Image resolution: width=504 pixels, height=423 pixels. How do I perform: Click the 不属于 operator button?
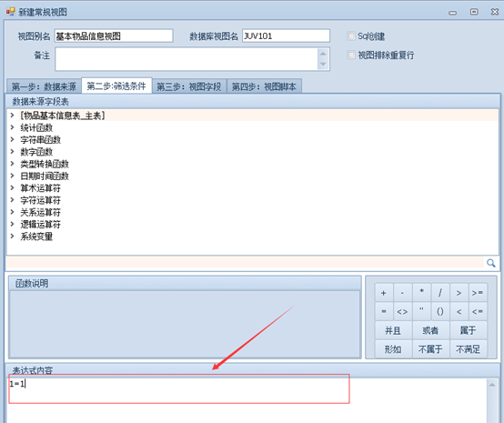tap(430, 348)
